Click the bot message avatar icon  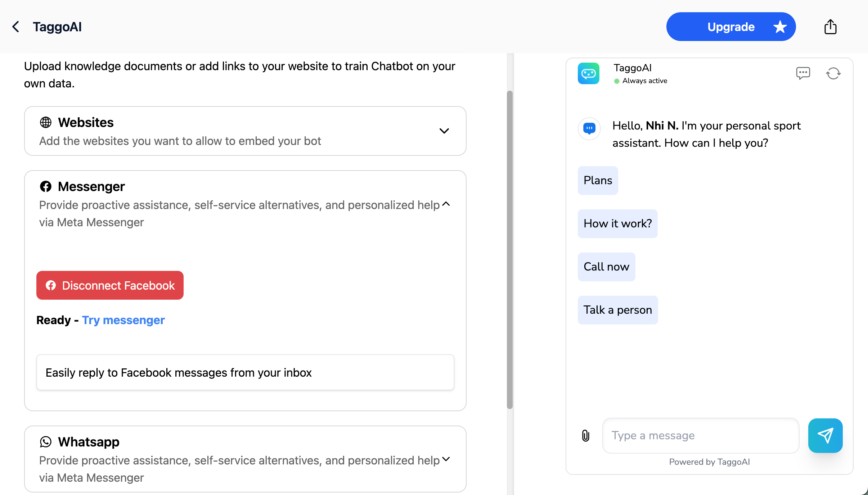[589, 128]
